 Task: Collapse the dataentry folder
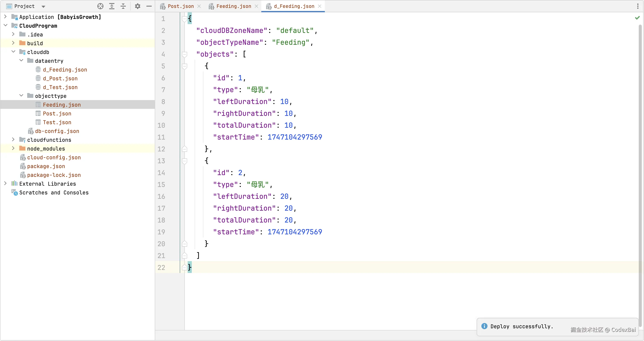pyautogui.click(x=21, y=61)
